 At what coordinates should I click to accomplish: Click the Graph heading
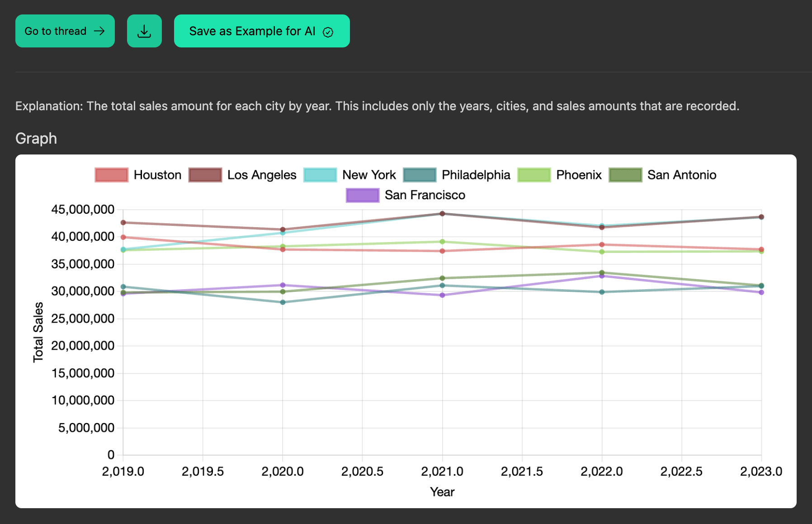(36, 138)
